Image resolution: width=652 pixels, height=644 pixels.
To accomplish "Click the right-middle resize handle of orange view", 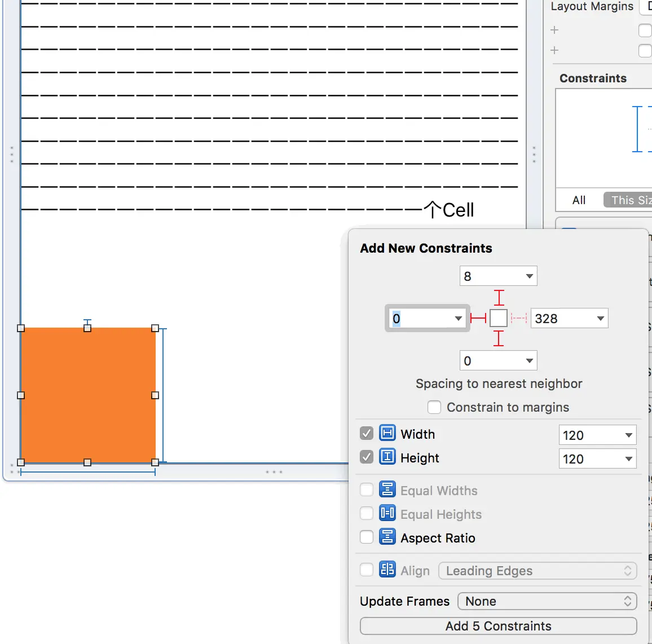I will click(155, 395).
